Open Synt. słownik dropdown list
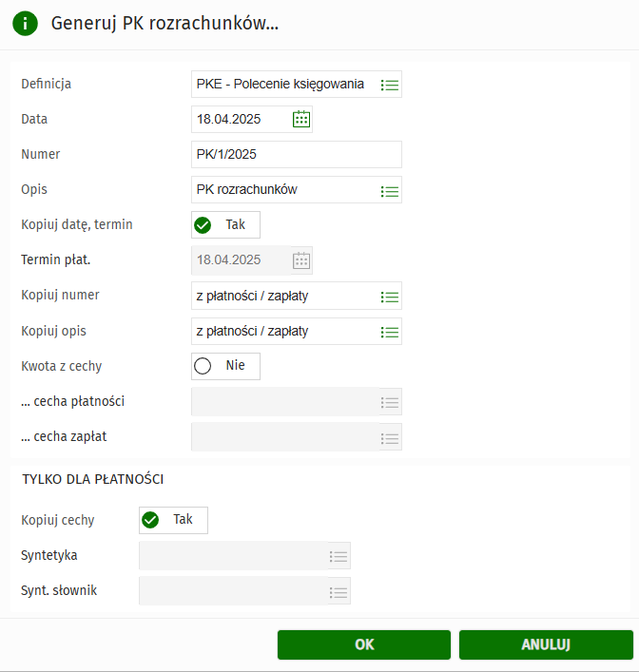639x672 pixels. (x=338, y=591)
